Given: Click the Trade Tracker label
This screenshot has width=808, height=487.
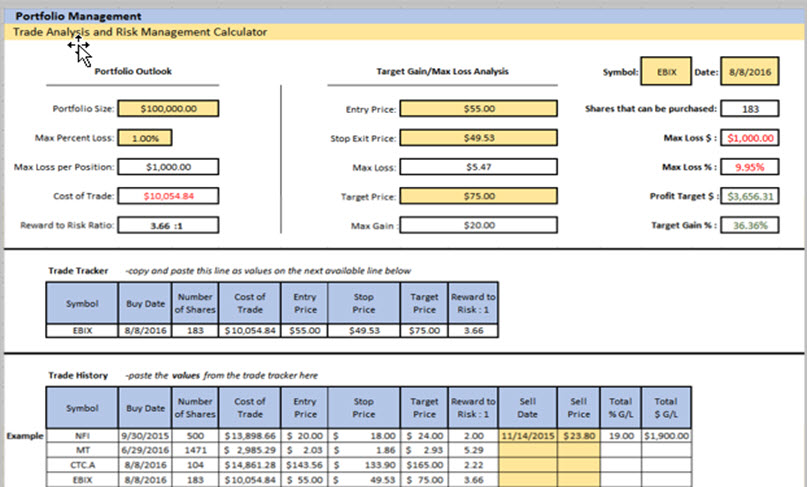Looking at the screenshot, I should point(78,271).
